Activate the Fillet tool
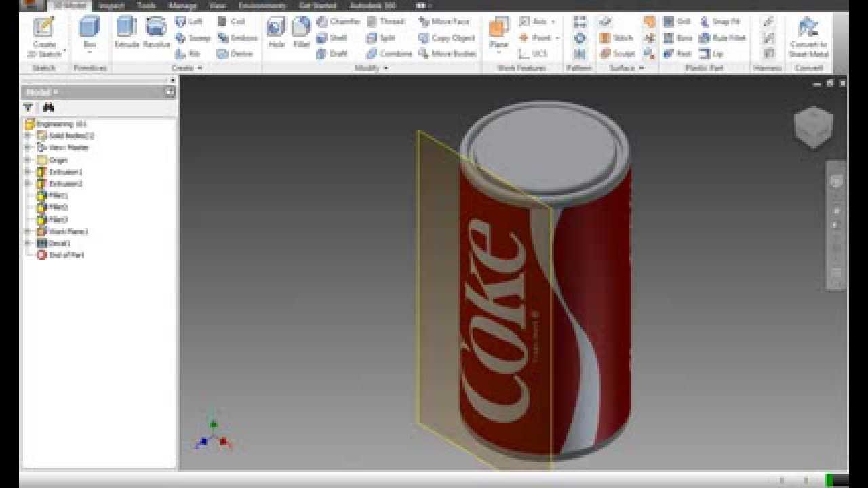Image resolution: width=868 pixels, height=488 pixels. click(x=301, y=33)
